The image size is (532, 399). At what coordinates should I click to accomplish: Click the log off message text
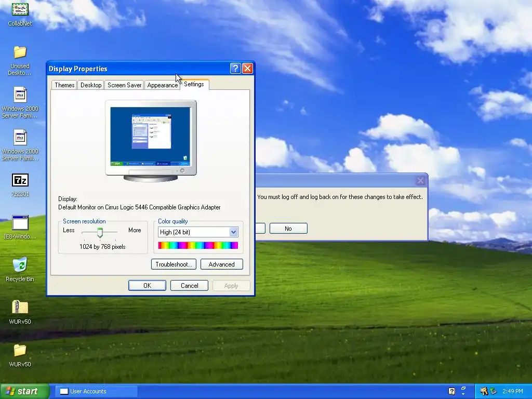[340, 197]
